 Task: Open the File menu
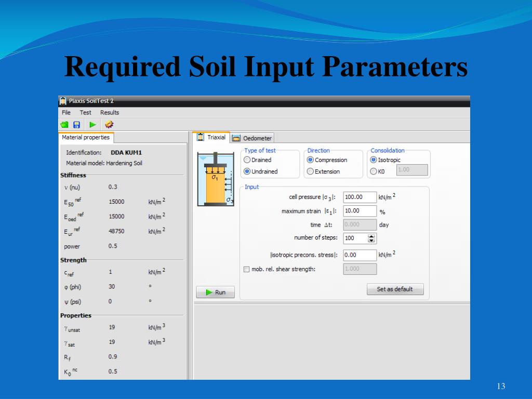(x=66, y=112)
